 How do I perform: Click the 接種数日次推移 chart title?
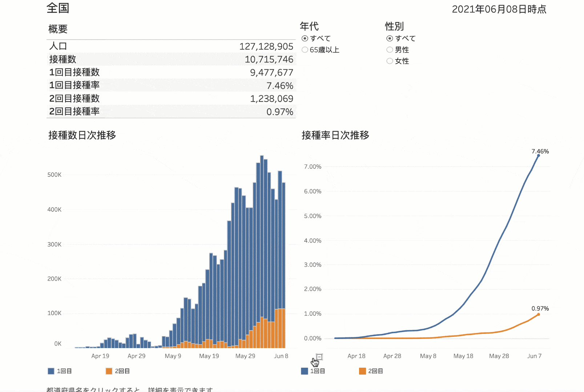(82, 135)
